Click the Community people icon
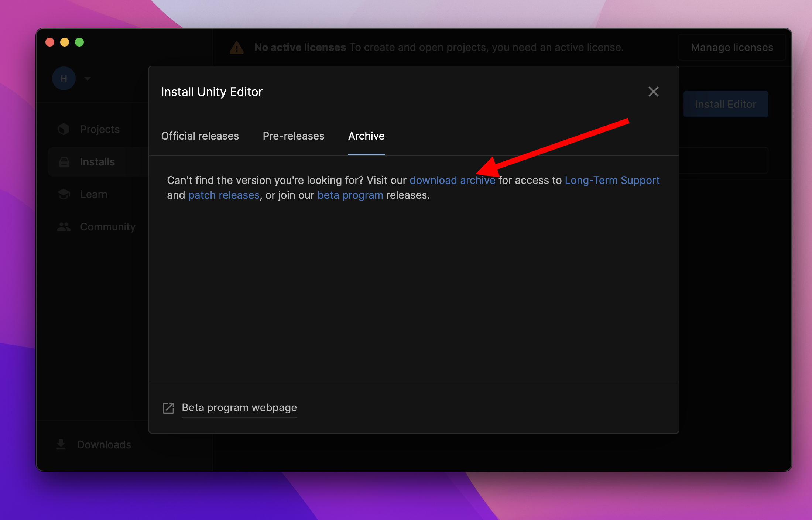 tap(64, 227)
